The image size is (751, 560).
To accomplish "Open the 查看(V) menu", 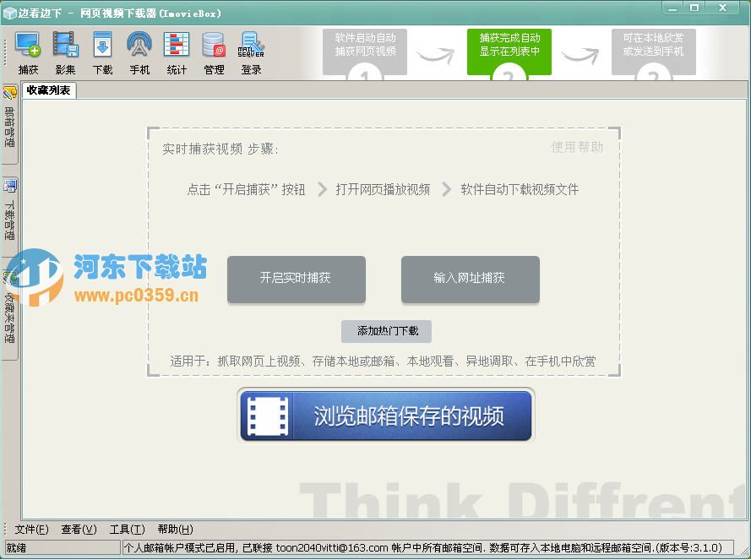I will (x=78, y=529).
